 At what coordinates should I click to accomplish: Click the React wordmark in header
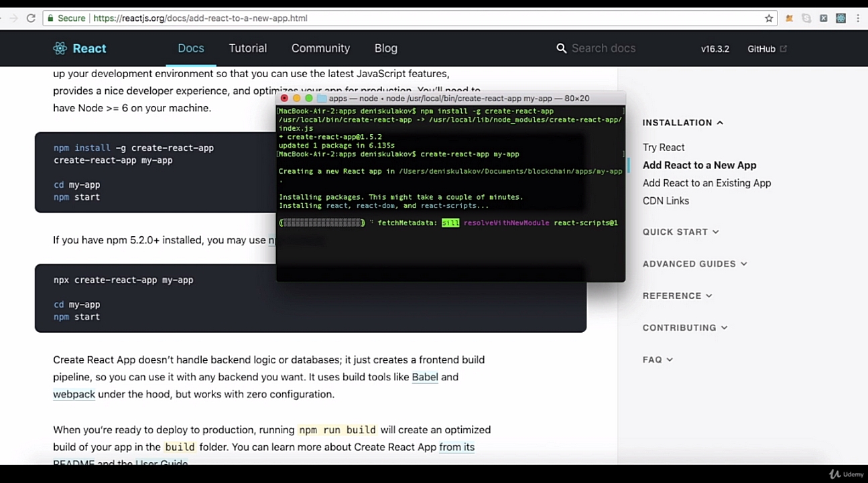point(89,48)
